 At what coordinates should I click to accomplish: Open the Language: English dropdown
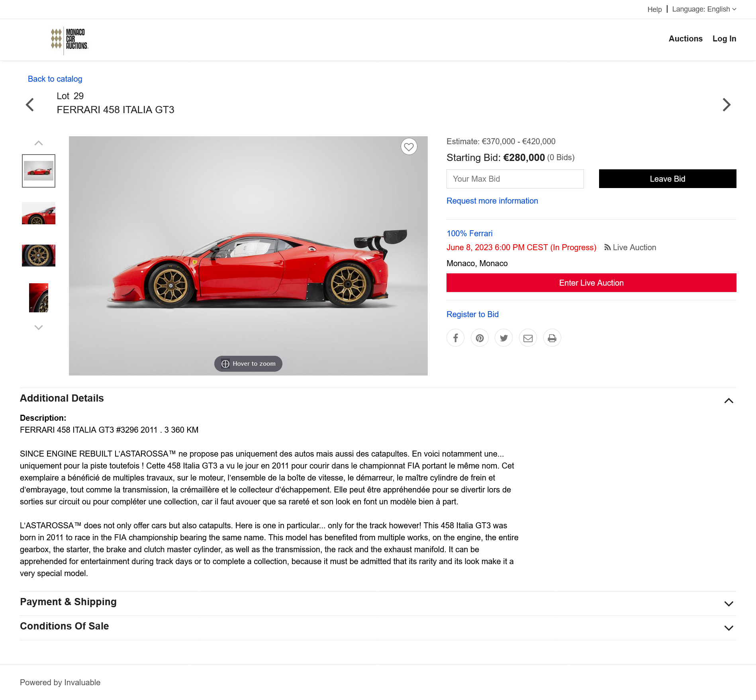(704, 9)
